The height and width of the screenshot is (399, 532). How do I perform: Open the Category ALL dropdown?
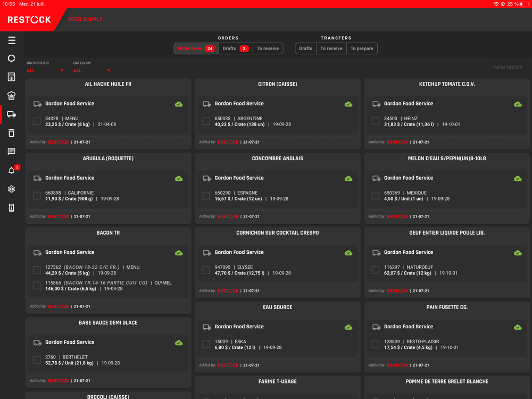pos(92,70)
